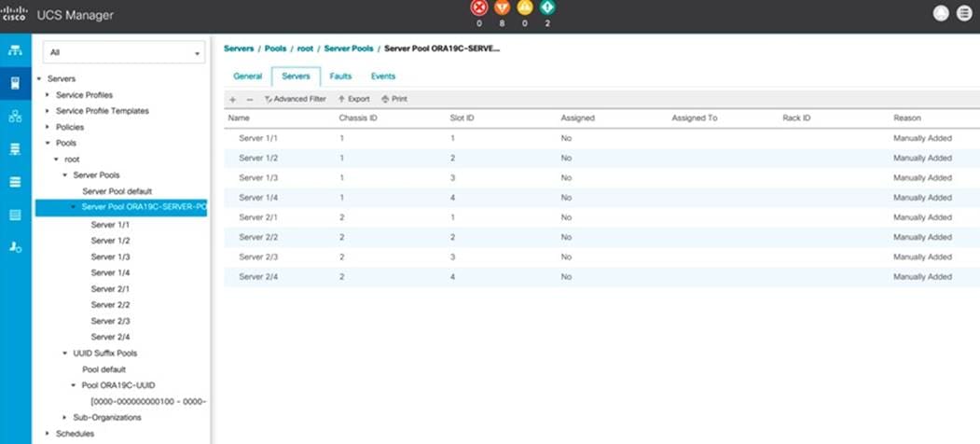Switch to the General tab
980x444 pixels.
247,76
